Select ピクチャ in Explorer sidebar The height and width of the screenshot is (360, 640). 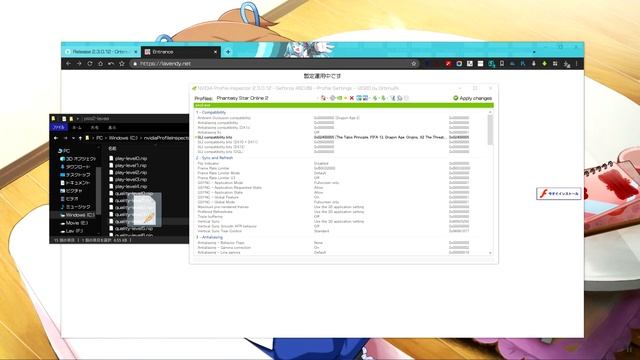click(71, 191)
